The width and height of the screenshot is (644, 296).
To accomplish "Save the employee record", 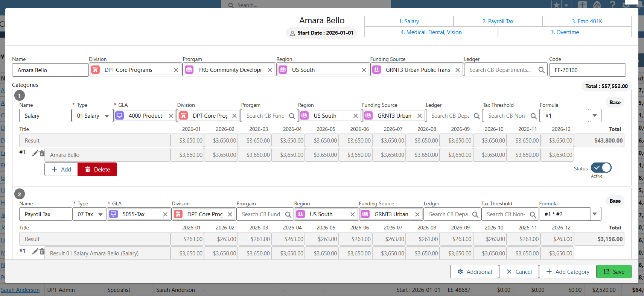I will 614,272.
